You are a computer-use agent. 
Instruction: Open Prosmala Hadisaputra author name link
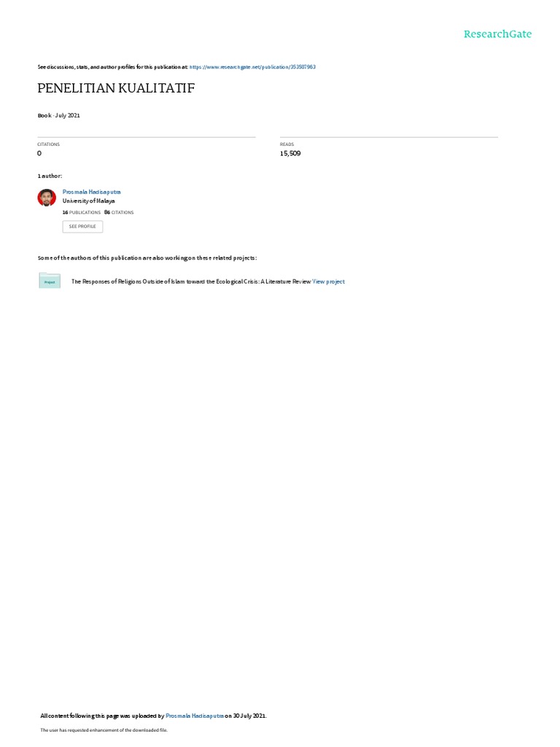[x=91, y=192]
